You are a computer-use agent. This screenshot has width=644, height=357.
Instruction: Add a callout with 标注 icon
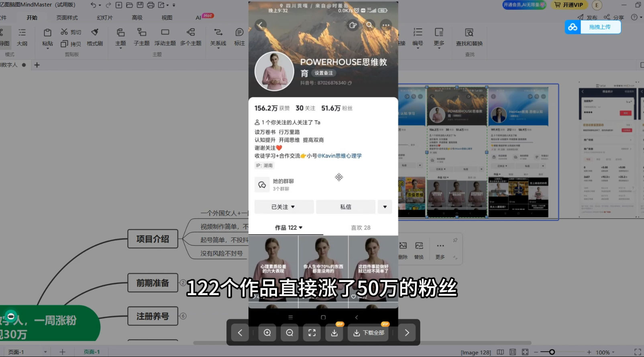[x=239, y=37]
